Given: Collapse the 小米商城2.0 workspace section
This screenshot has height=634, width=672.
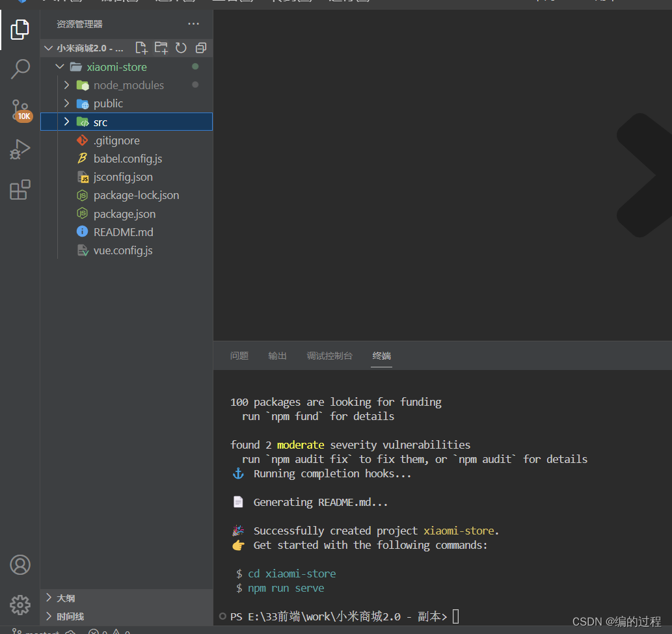Looking at the screenshot, I should point(48,48).
